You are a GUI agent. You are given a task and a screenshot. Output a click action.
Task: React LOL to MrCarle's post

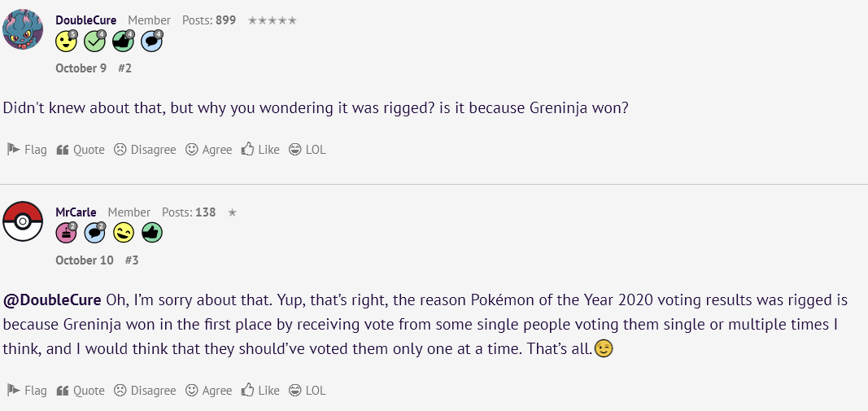(307, 391)
